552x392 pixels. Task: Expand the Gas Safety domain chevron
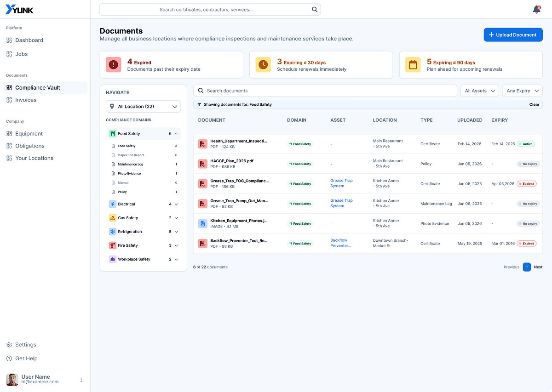click(177, 218)
